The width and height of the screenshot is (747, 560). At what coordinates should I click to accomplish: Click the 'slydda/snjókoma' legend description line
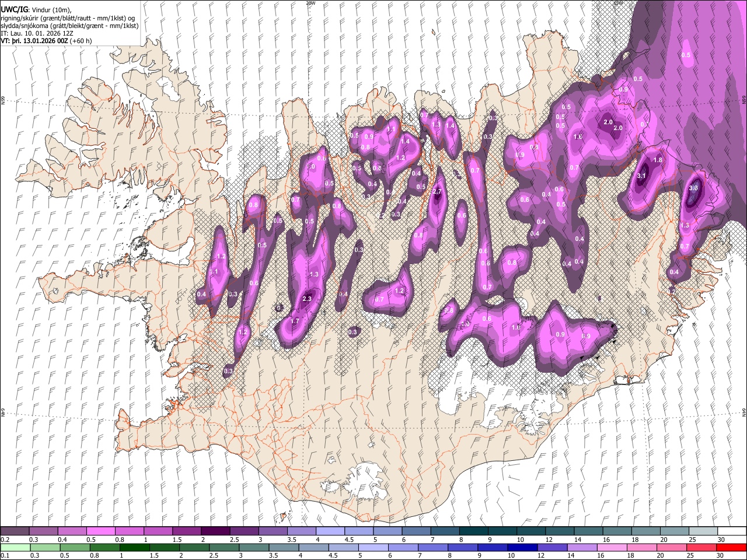point(69,26)
